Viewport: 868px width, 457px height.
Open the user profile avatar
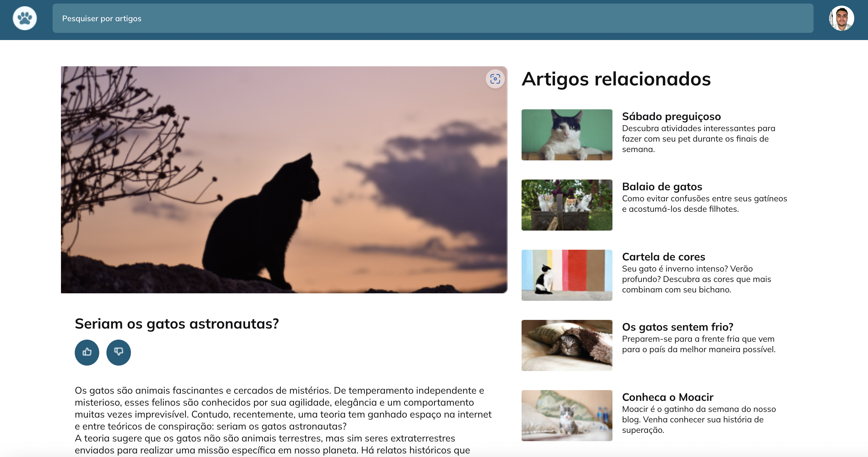point(841,18)
